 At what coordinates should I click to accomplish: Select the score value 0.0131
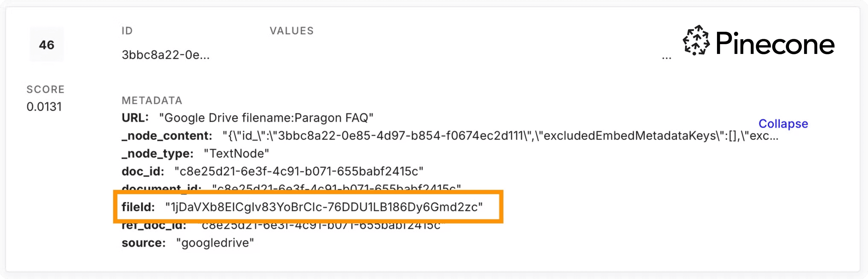(44, 107)
